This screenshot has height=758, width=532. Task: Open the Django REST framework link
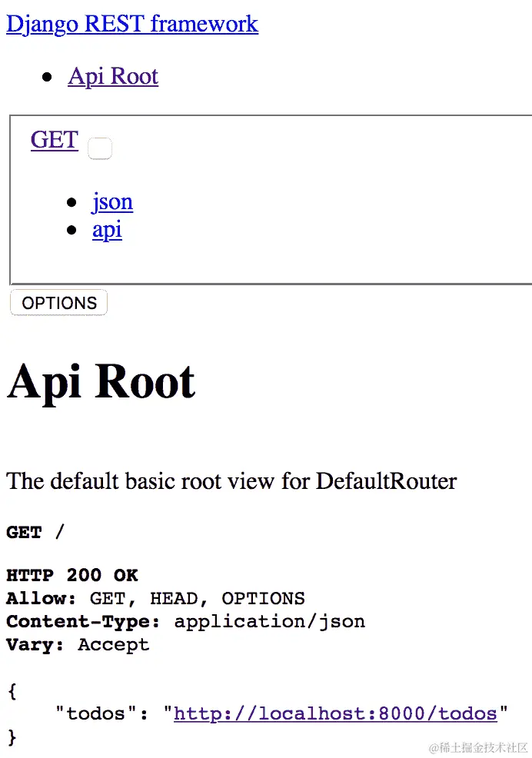(x=132, y=24)
